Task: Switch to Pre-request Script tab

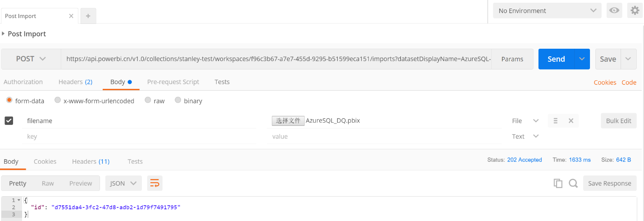Action: coord(173,82)
